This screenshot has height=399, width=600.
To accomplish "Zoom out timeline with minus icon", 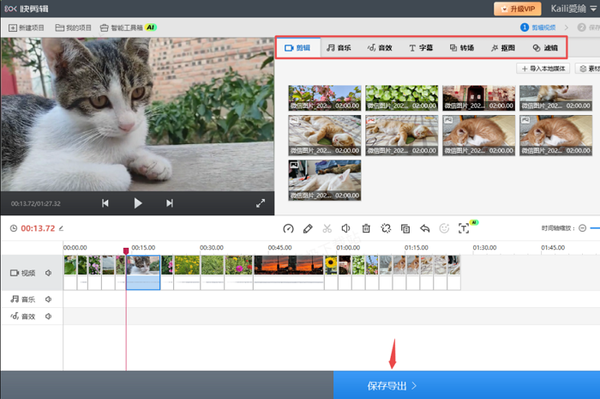I will coord(582,228).
